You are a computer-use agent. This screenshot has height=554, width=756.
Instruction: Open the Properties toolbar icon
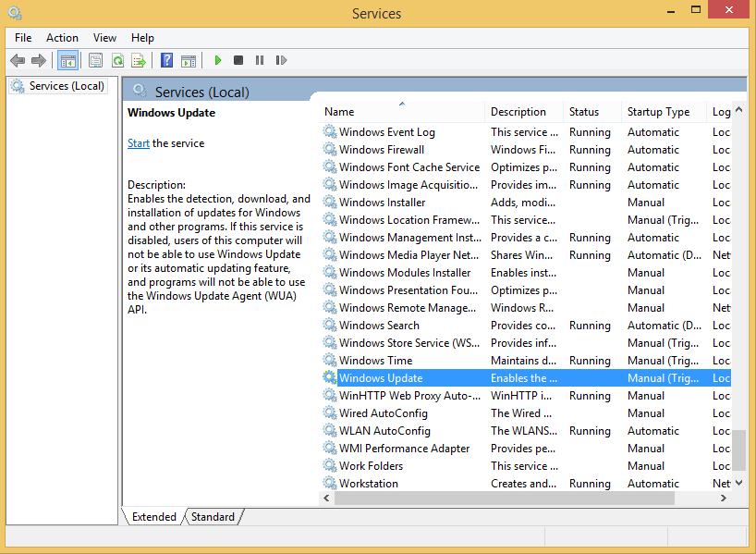[x=95, y=60]
